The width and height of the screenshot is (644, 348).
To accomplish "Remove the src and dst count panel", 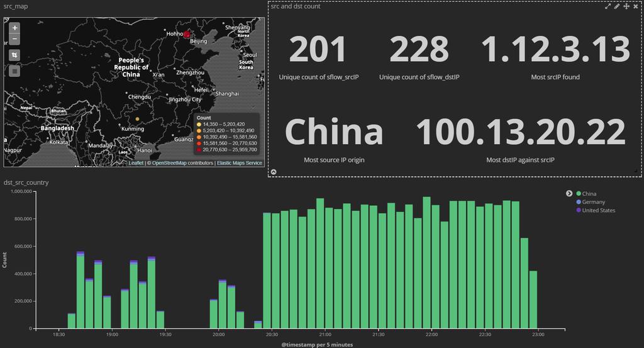I will [x=635, y=6].
